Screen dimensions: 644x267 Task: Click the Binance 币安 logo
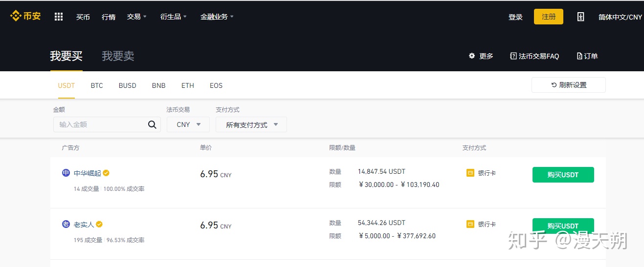(x=25, y=16)
